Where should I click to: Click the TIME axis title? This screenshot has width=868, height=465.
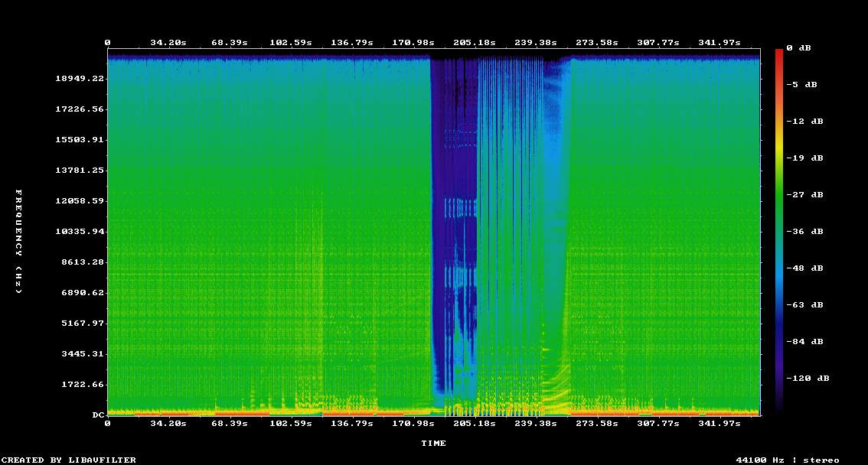pyautogui.click(x=433, y=443)
